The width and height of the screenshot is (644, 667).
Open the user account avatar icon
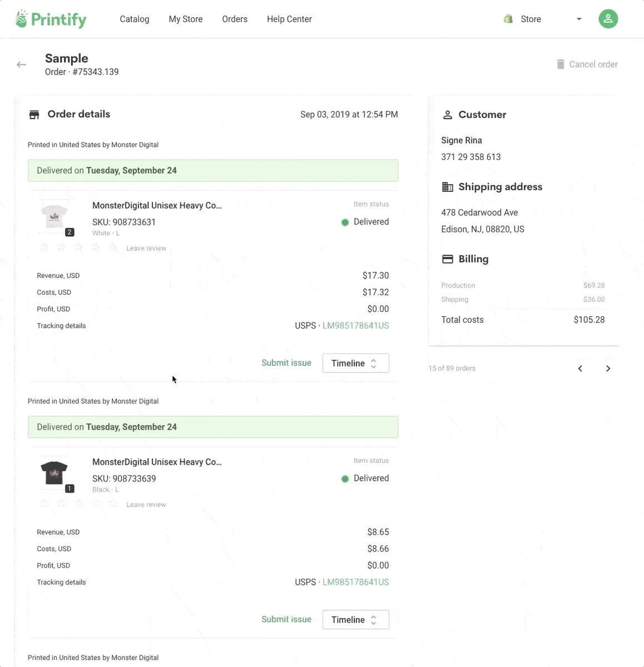[608, 19]
